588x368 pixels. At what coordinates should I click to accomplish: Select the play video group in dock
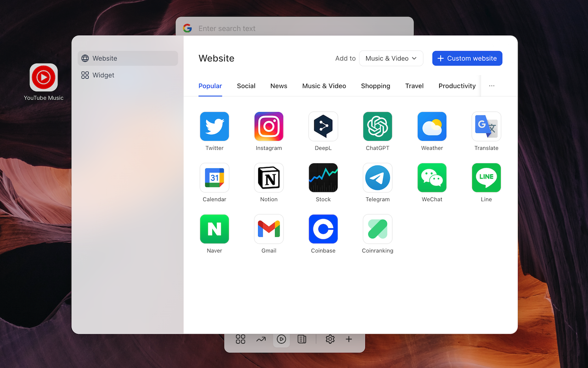(282, 339)
